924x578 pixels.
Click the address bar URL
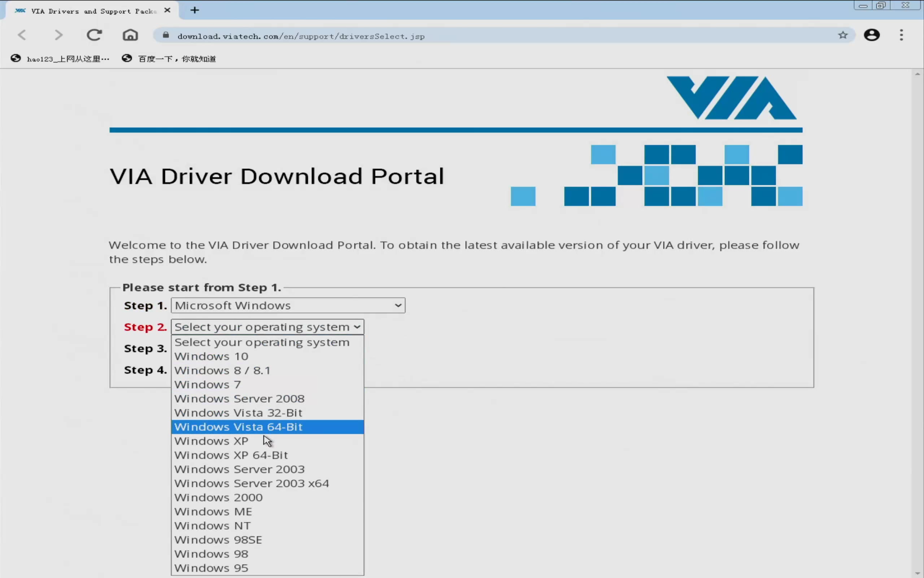(301, 36)
